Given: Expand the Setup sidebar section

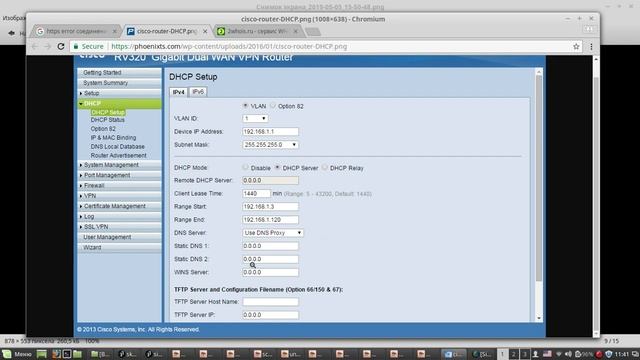Looking at the screenshot, I should pos(120,93).
